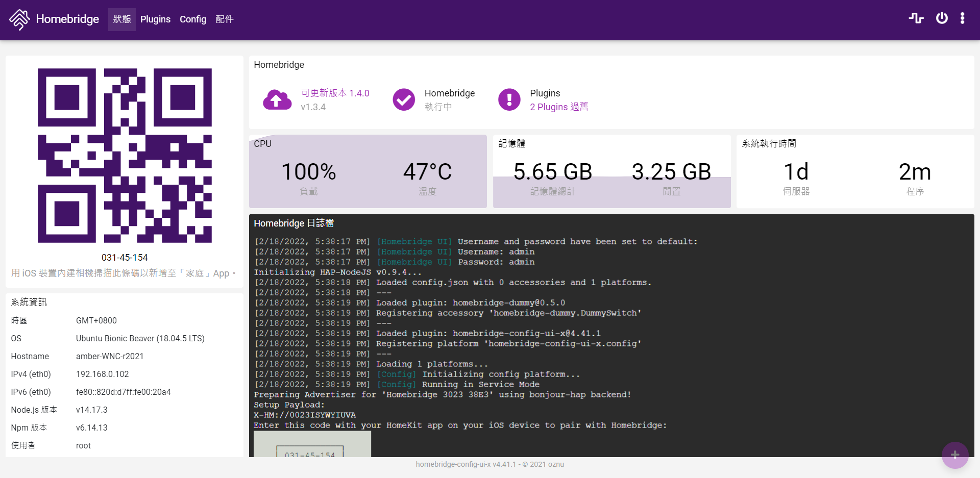Click the process uptime 2m value
The width and height of the screenshot is (980, 478).
coord(915,172)
